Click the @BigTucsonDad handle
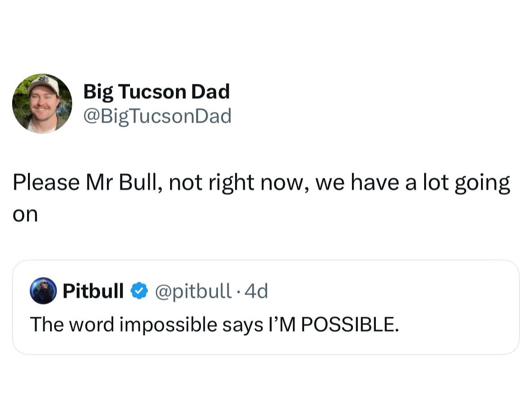This screenshot has width=532, height=415. click(157, 115)
